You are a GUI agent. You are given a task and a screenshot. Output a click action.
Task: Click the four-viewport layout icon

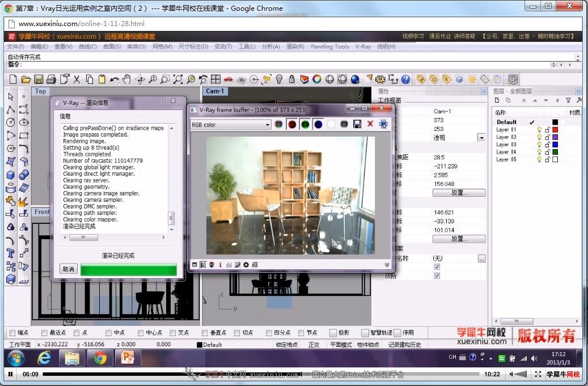pyautogui.click(x=215, y=79)
